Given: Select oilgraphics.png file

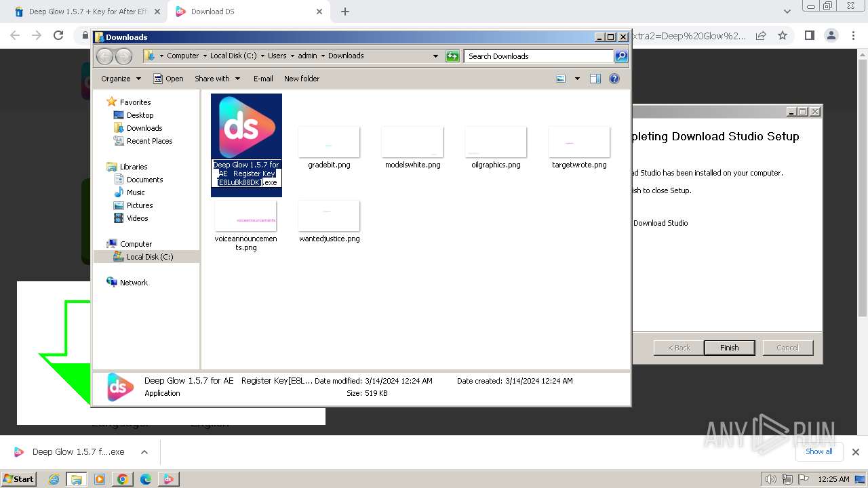Looking at the screenshot, I should coord(496,147).
